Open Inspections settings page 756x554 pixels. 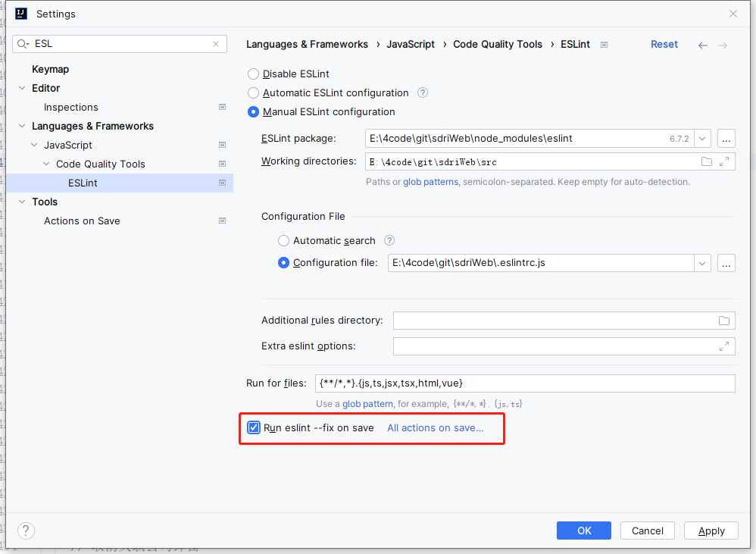point(71,108)
